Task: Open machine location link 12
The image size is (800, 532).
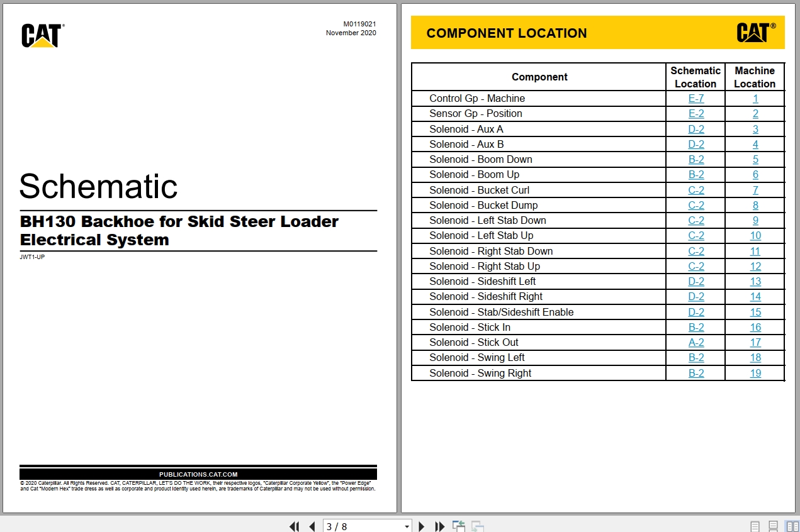Action: [x=755, y=266]
